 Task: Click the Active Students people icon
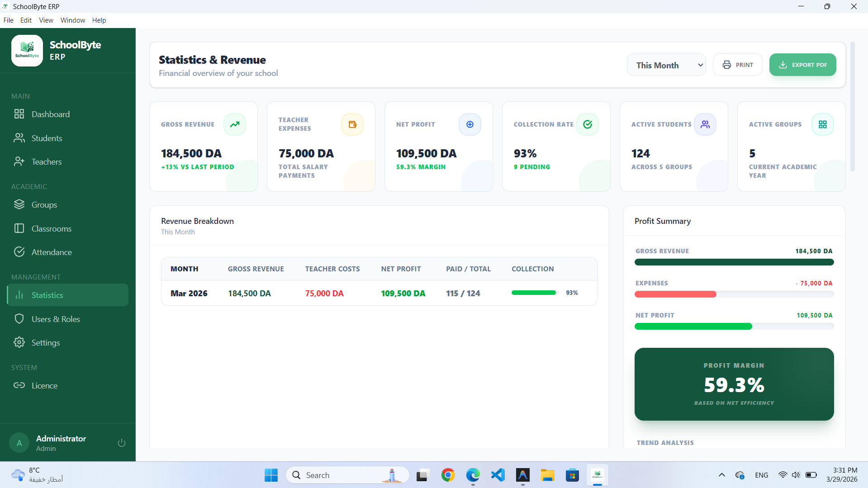click(x=705, y=124)
